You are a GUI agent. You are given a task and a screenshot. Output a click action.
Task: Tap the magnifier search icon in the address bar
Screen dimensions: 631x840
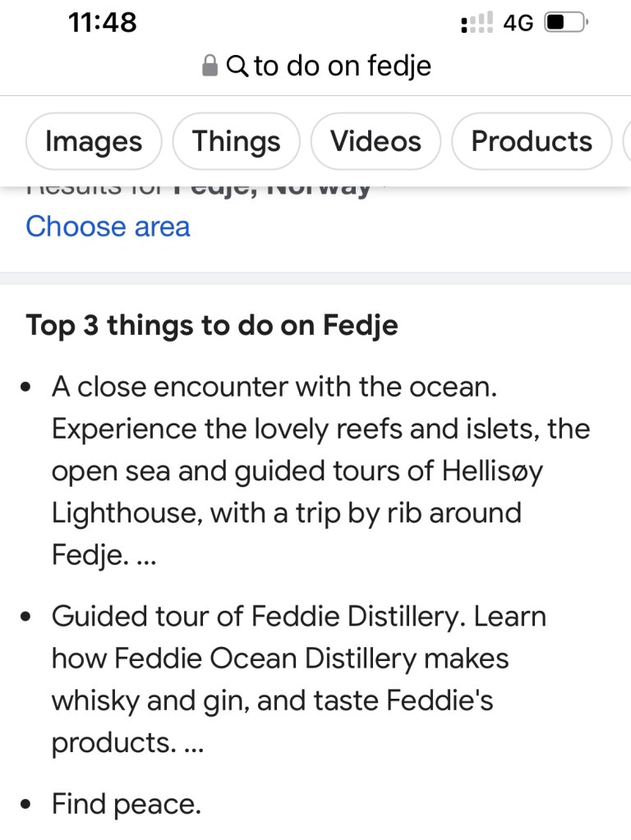(237, 66)
